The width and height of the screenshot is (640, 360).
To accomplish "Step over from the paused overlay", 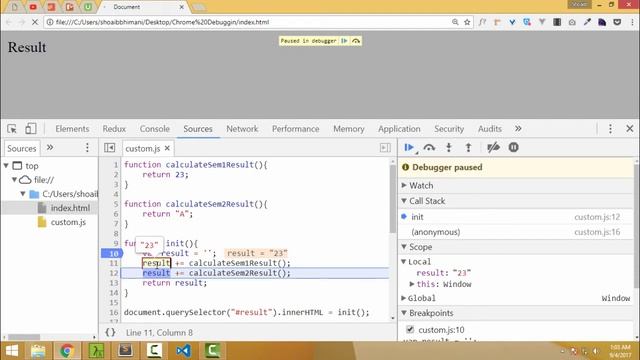I will [x=356, y=41].
